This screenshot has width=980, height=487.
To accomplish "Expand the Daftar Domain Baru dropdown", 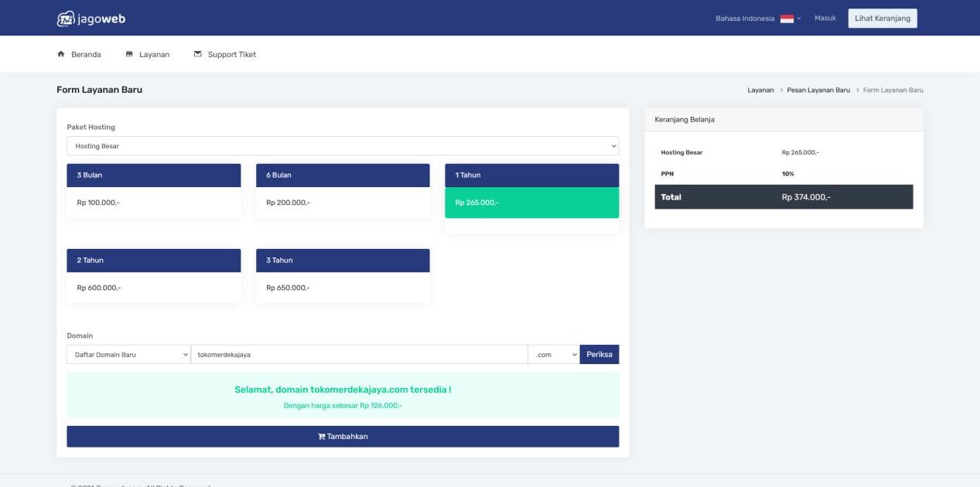I will coord(129,353).
